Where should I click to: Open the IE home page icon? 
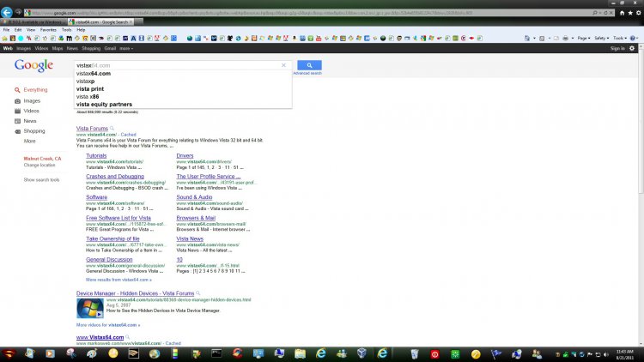pos(622,13)
